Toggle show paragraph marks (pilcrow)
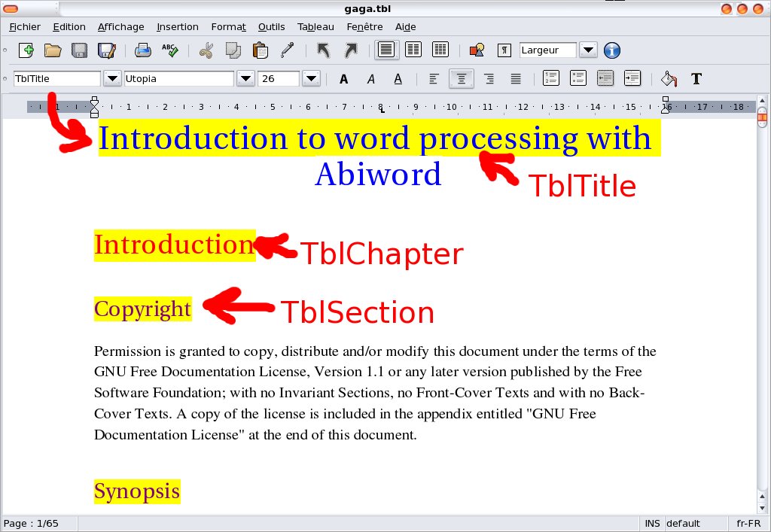The width and height of the screenshot is (771, 532). point(504,50)
